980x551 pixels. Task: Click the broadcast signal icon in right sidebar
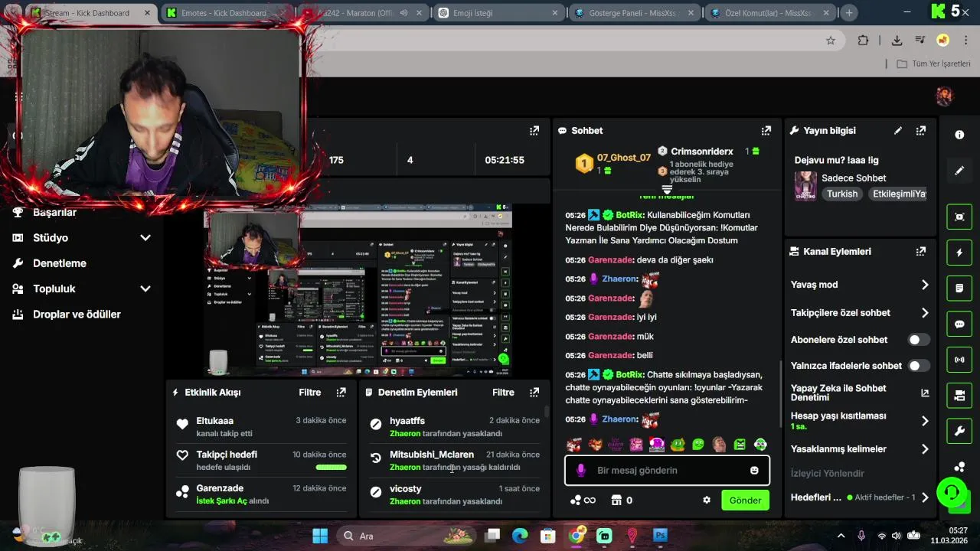point(959,360)
